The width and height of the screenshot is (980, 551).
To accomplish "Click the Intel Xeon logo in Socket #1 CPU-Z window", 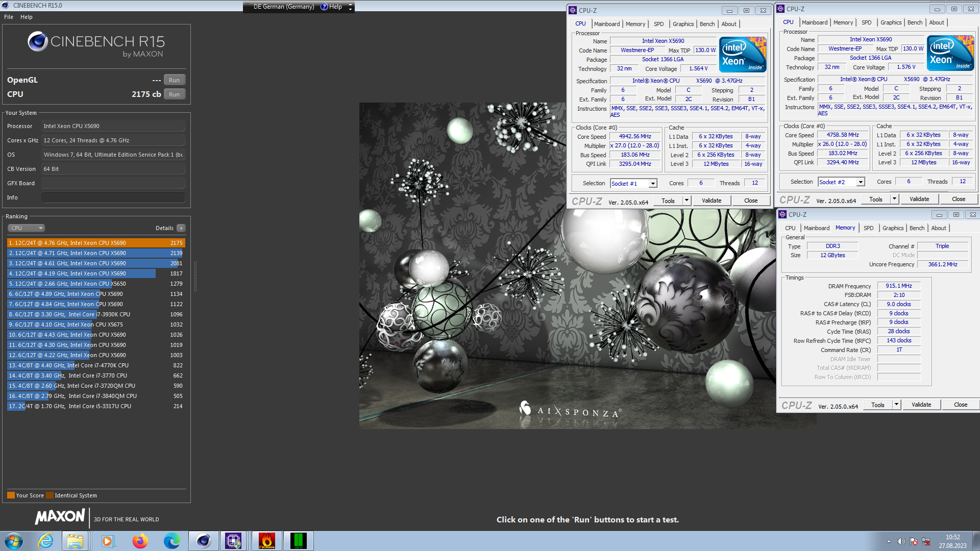I will [x=743, y=54].
